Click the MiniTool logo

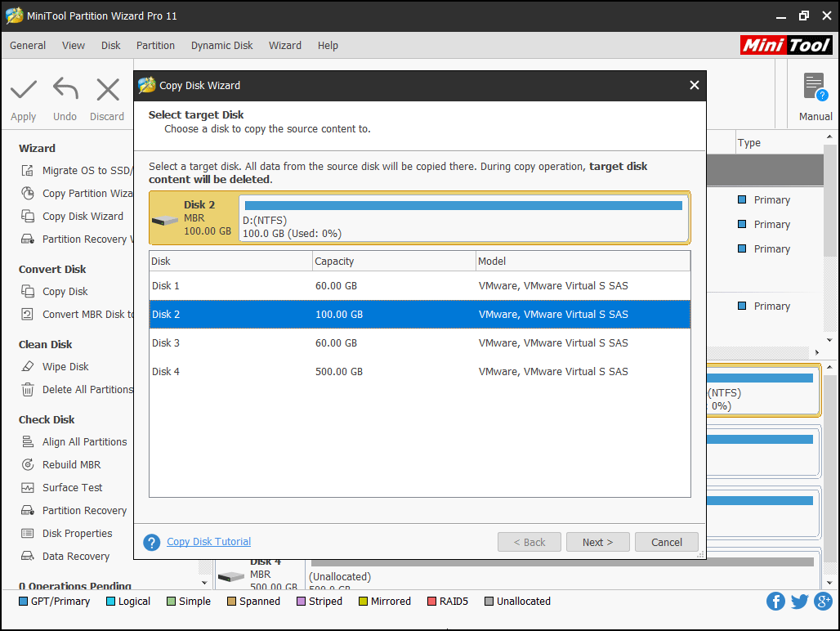click(786, 45)
